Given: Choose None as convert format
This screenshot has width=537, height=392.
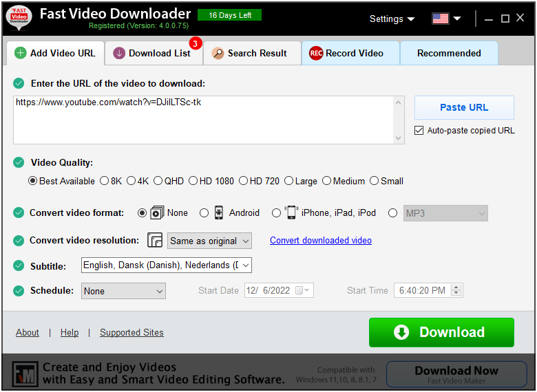Looking at the screenshot, I should click(142, 213).
